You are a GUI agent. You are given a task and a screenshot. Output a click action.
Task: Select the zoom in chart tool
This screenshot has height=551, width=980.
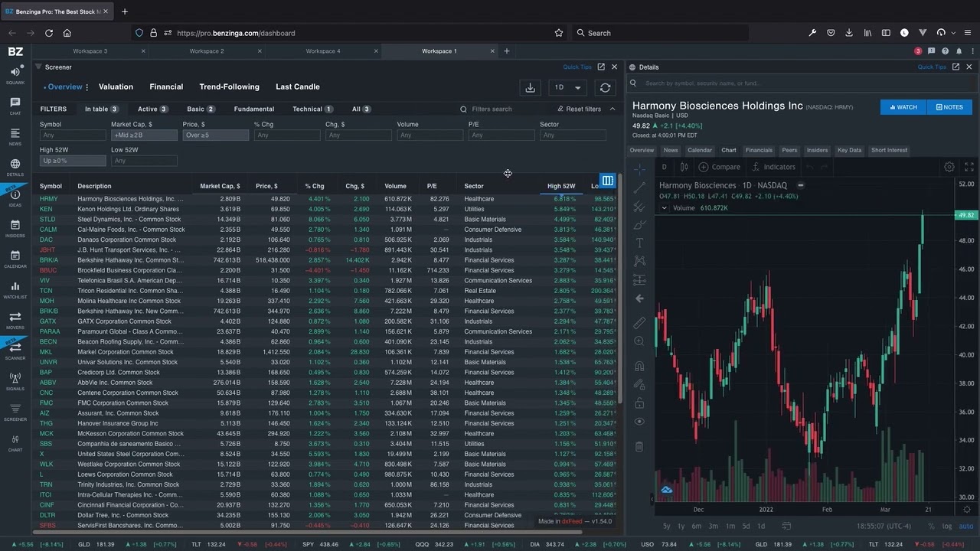(x=639, y=341)
